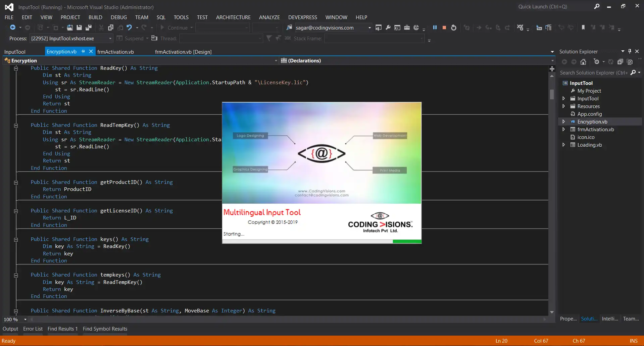Click the Quick Launch search magnifier
Image resolution: width=644 pixels, height=346 pixels.
[x=597, y=6]
